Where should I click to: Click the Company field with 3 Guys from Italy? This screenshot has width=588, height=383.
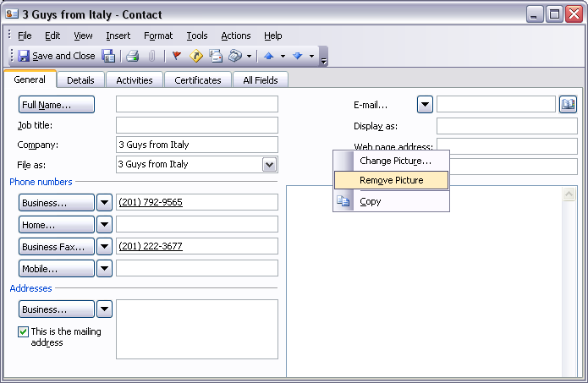click(197, 145)
